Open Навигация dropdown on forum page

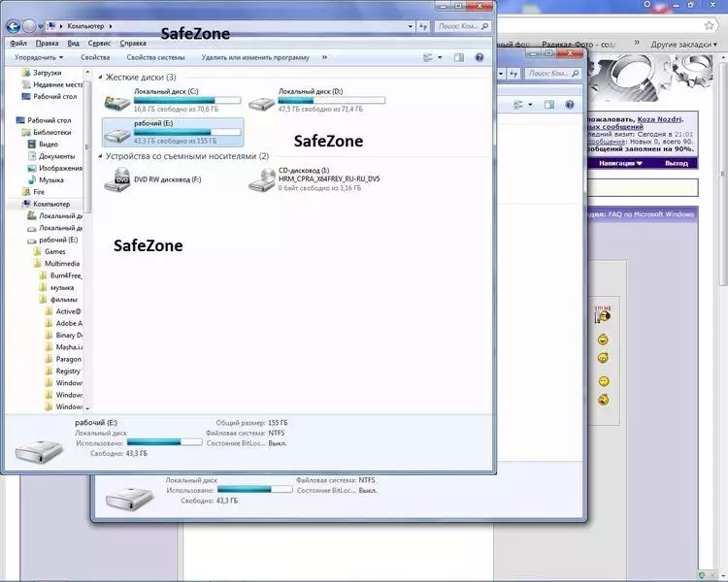click(x=621, y=163)
